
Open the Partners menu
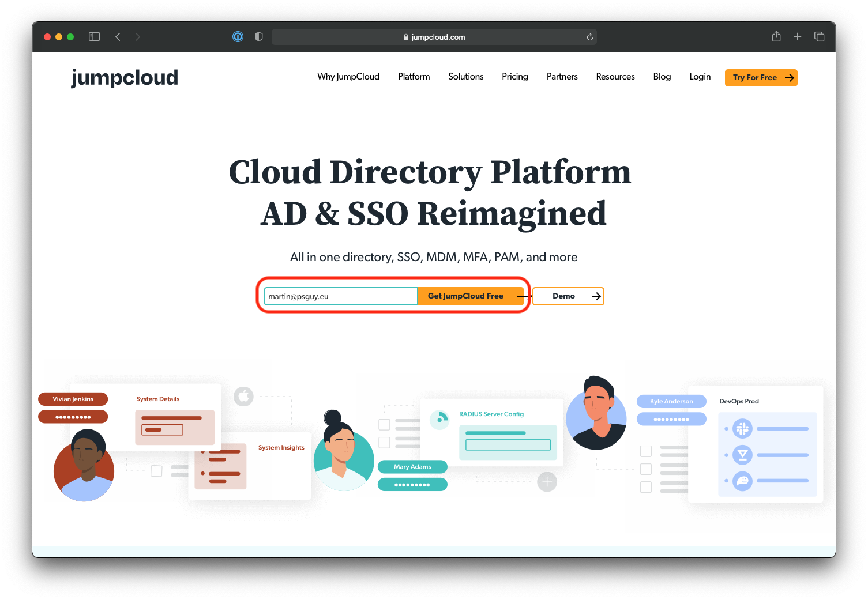[562, 77]
